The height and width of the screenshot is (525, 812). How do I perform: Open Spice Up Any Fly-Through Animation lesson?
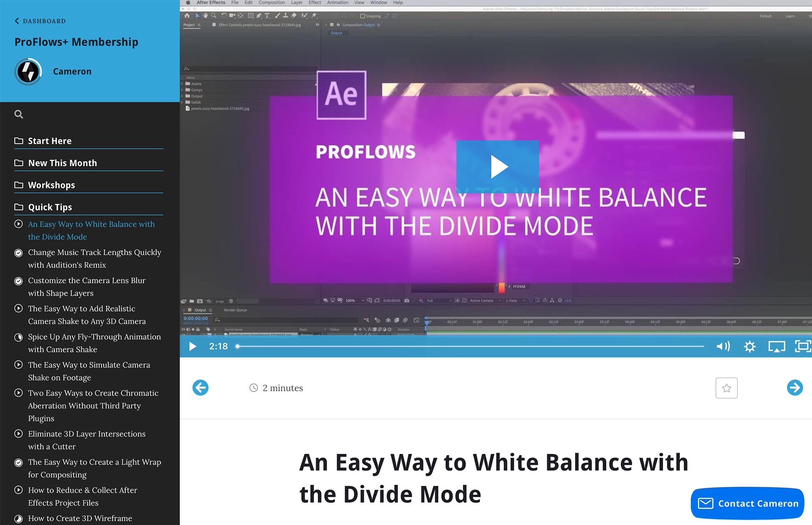(94, 343)
